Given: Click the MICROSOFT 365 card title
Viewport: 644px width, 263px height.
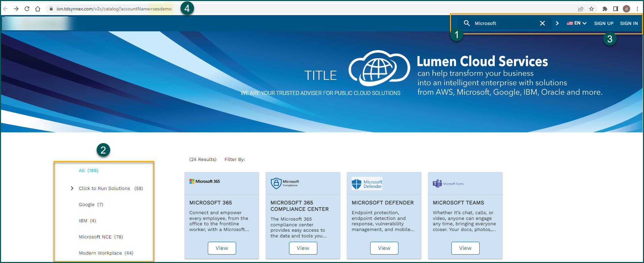Looking at the screenshot, I should pos(211,203).
